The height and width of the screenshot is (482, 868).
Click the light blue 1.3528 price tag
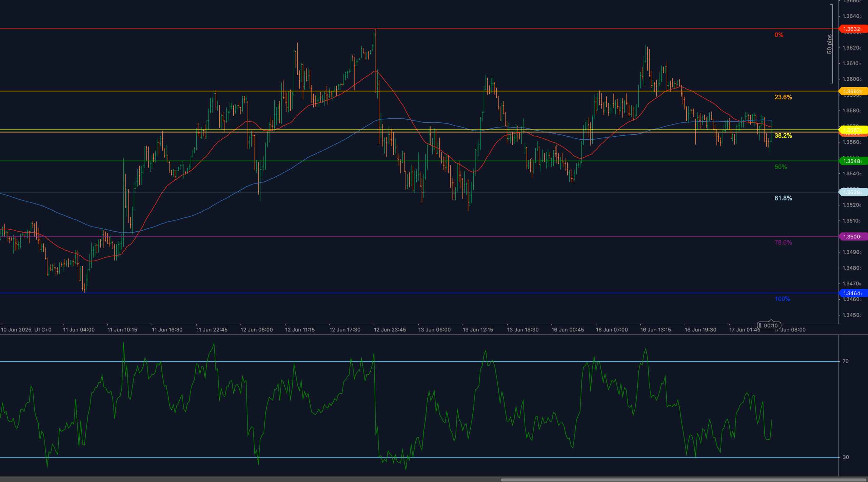point(853,192)
